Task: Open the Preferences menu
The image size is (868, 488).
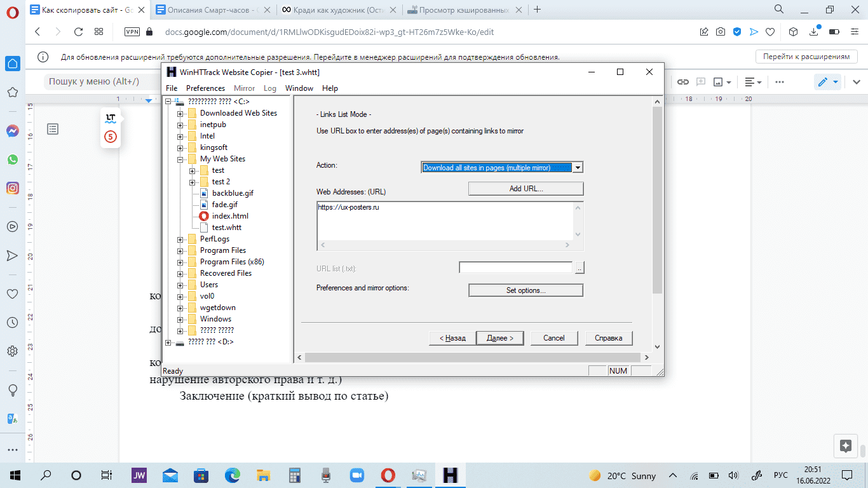Action: (205, 88)
